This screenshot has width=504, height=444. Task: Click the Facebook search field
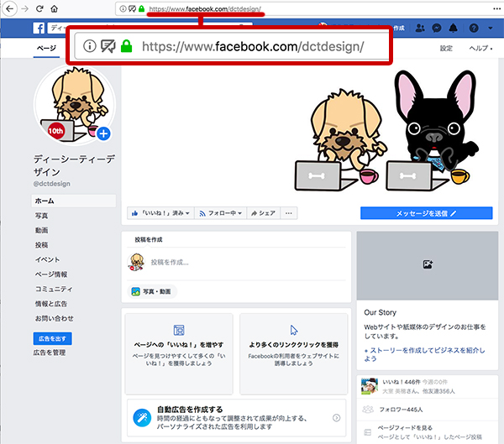(x=150, y=29)
